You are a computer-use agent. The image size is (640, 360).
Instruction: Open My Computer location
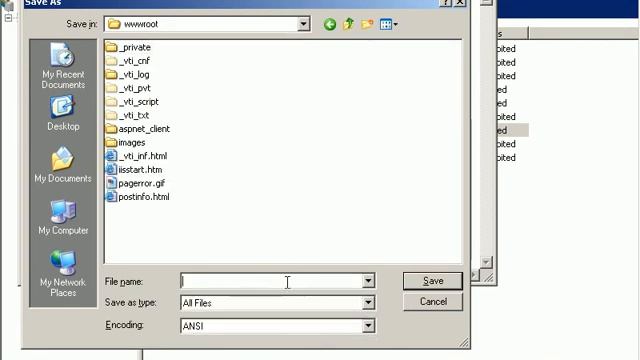pyautogui.click(x=63, y=218)
